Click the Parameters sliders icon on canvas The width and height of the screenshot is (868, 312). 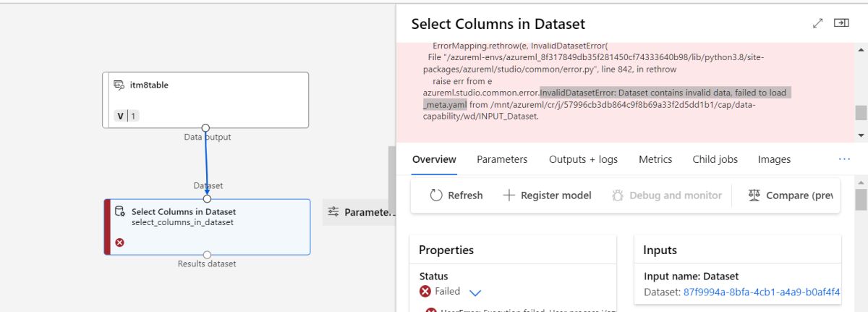(x=333, y=212)
